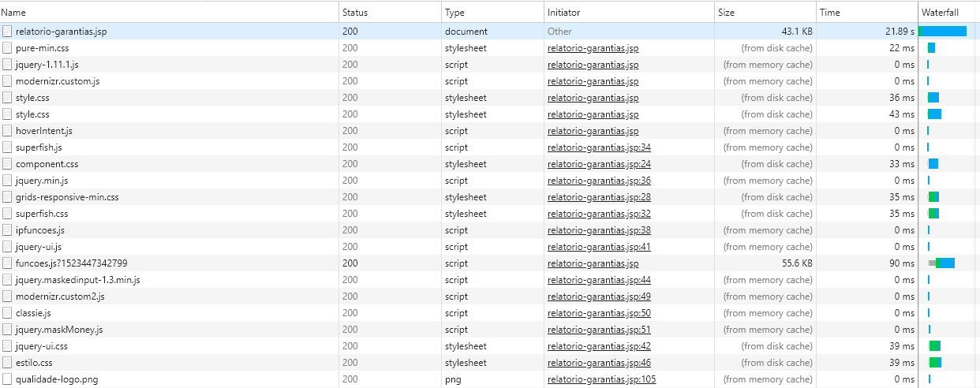This screenshot has height=388, width=980.
Task: Click the file icon next to jquery-ui.css
Action: pyautogui.click(x=7, y=346)
